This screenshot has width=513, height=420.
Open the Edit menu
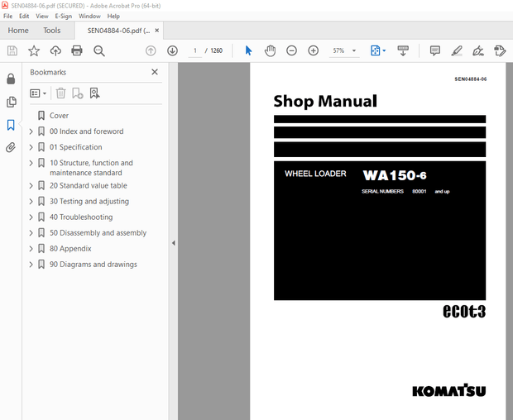coord(24,16)
